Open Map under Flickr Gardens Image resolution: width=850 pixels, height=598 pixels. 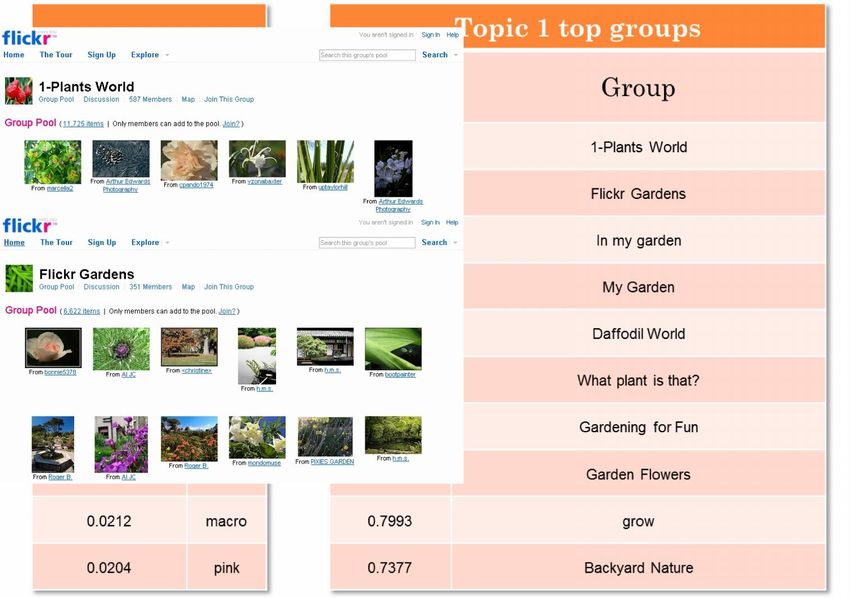(x=188, y=287)
